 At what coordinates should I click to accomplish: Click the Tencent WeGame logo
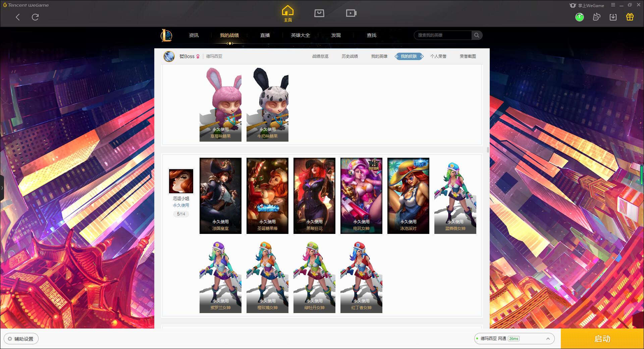(x=26, y=5)
